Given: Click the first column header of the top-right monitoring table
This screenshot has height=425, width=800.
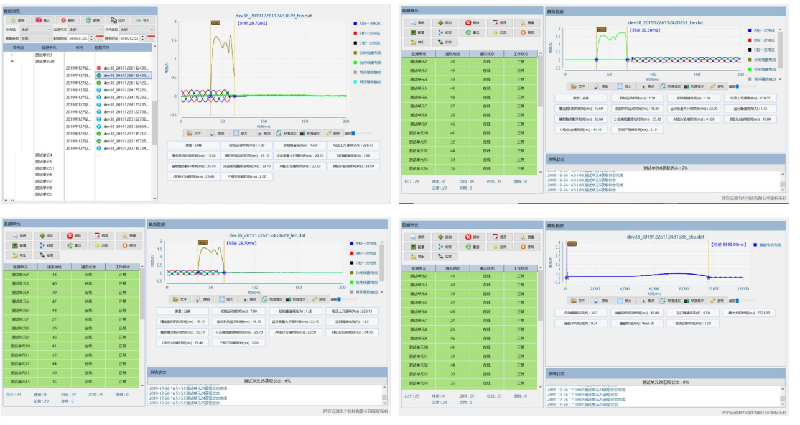Looking at the screenshot, I should [419, 53].
